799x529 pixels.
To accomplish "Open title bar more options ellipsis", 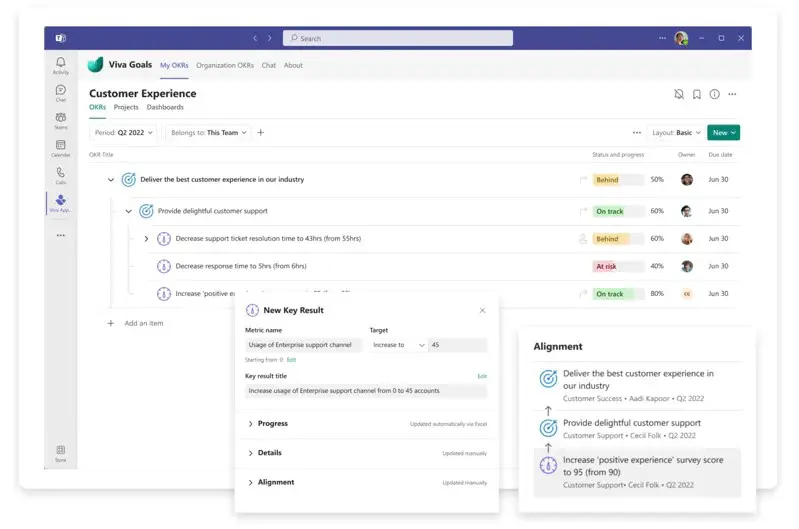I will 662,38.
